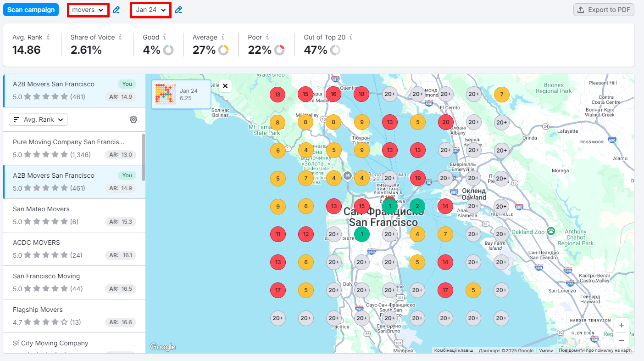
Task: Click the red map pin ranked 19
Action: [x=417, y=178]
